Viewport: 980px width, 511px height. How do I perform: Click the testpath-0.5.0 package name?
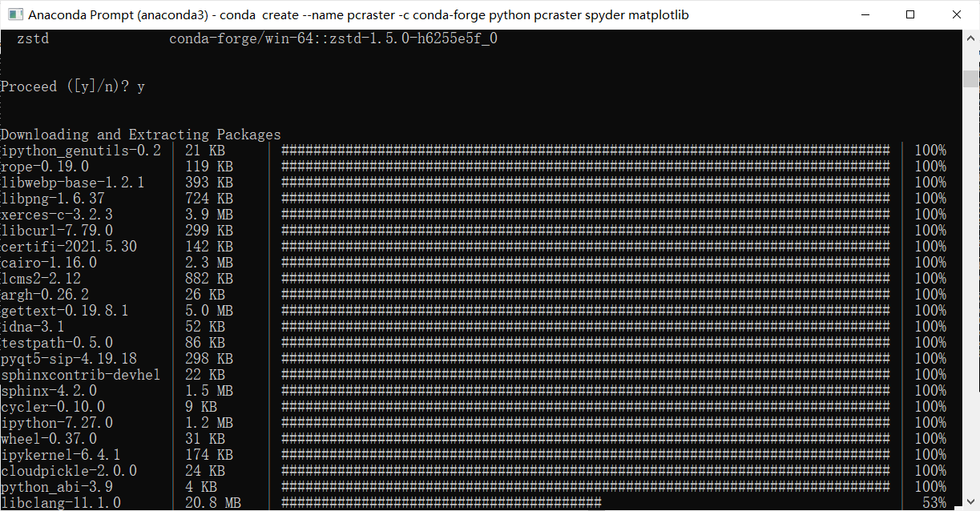pyautogui.click(x=57, y=343)
